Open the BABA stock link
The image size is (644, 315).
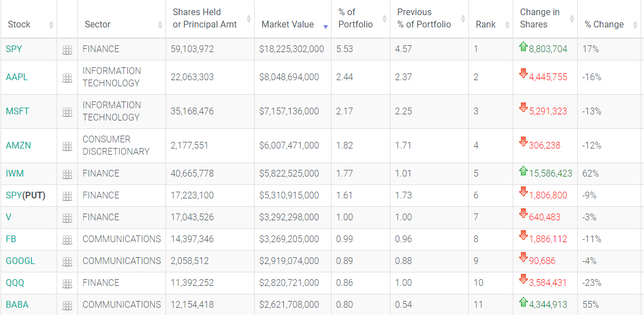pos(17,305)
